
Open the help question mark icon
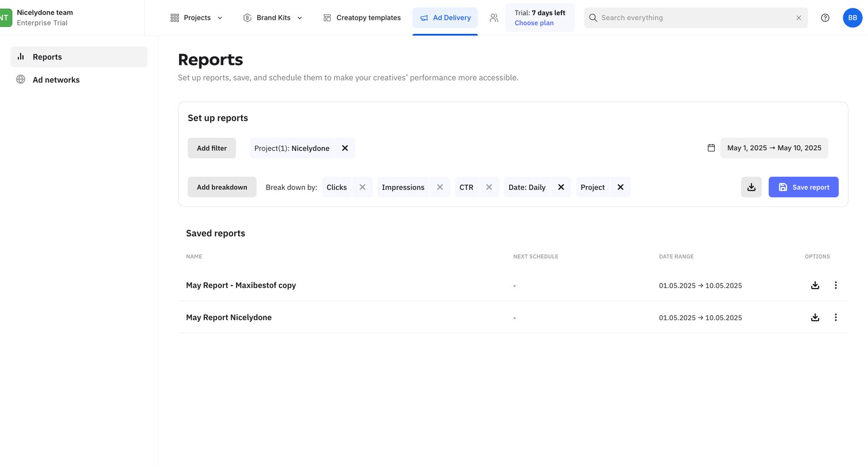point(825,18)
